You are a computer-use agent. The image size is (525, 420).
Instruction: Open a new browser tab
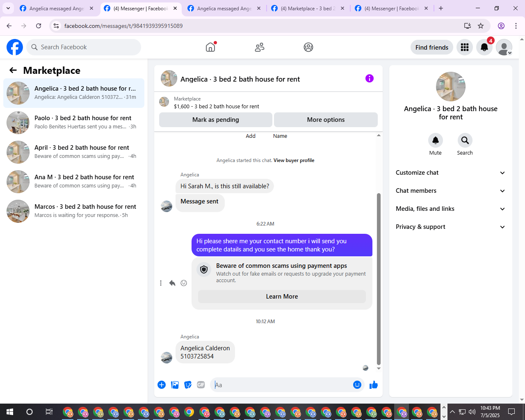pos(441,8)
